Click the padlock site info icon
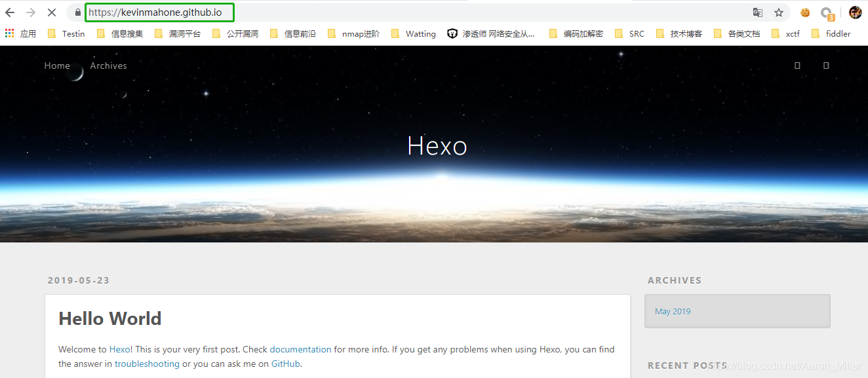The height and width of the screenshot is (378, 868). click(78, 12)
